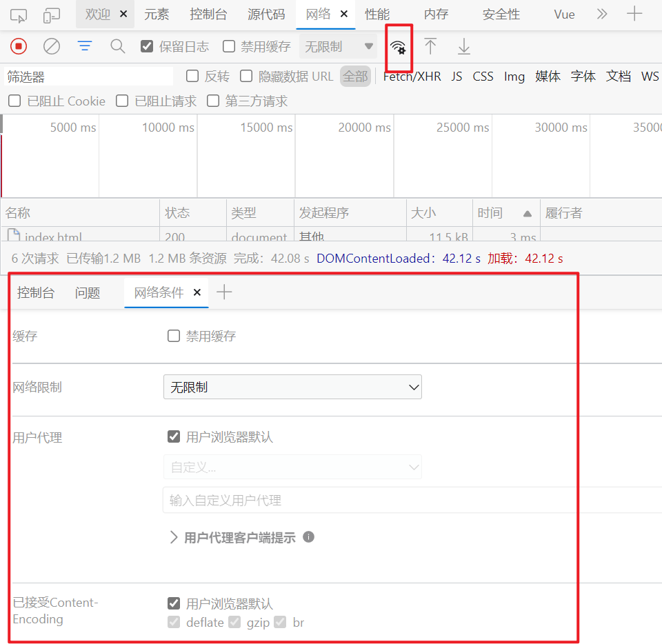
Task: Open network conditions wifi gear icon
Action: tap(398, 47)
